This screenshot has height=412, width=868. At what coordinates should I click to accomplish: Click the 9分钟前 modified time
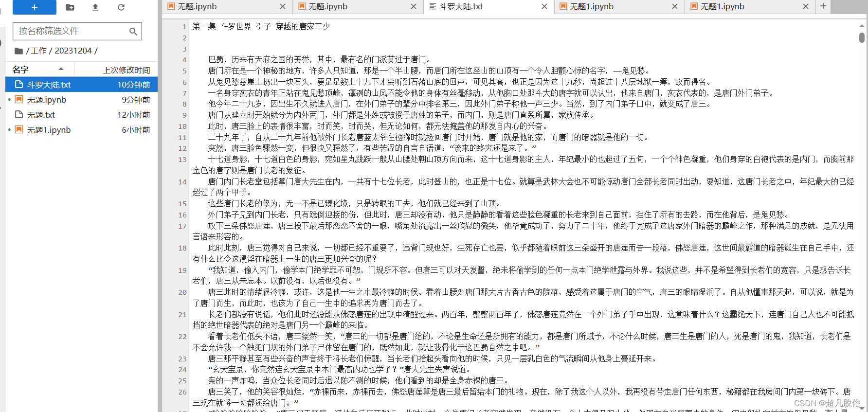pyautogui.click(x=136, y=100)
